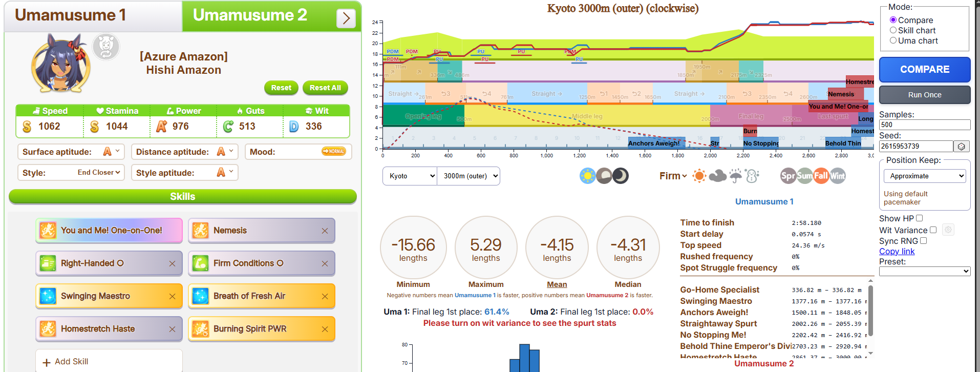Screen dimensions: 980x372
Task: Open the 3000m (outer) course dropdown
Action: [468, 176]
